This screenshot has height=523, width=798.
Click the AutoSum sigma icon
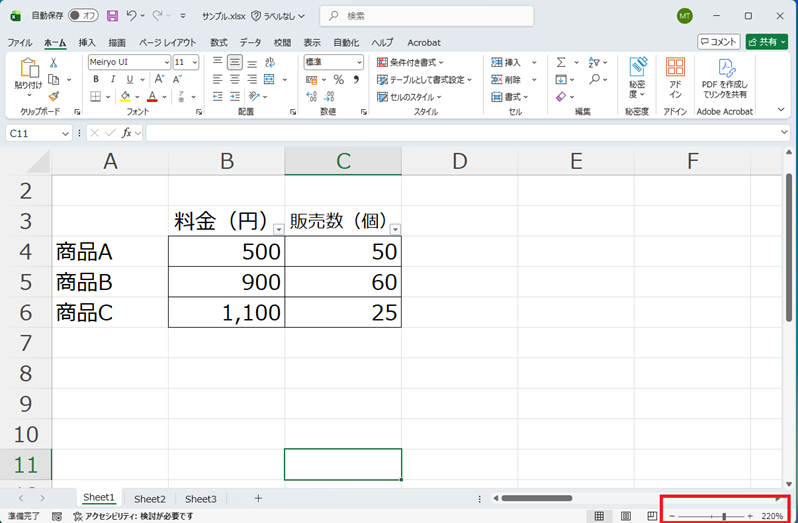pos(561,62)
